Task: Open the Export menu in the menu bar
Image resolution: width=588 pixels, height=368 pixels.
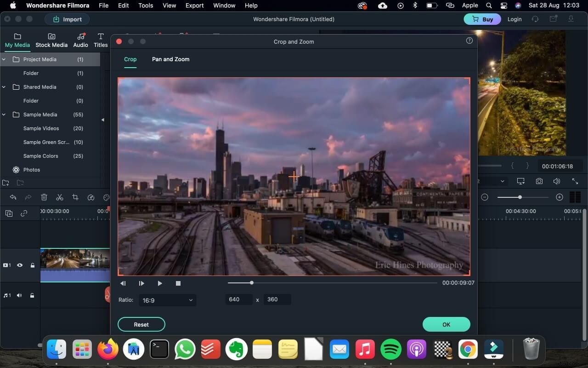Action: pos(194,6)
